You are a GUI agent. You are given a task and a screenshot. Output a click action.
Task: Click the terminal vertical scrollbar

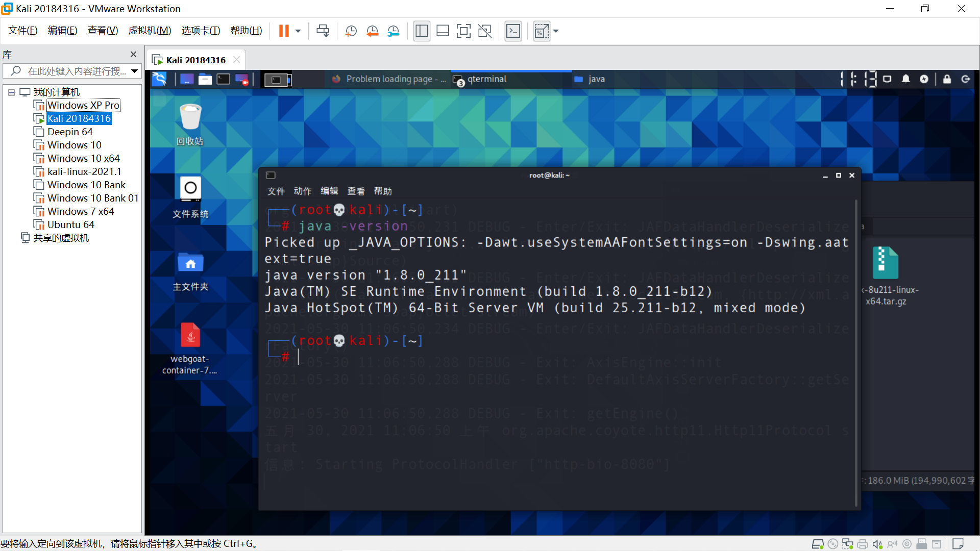click(856, 352)
